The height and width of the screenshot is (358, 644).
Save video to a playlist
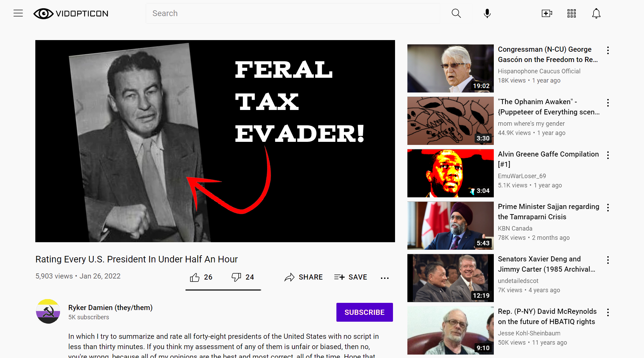coord(350,277)
